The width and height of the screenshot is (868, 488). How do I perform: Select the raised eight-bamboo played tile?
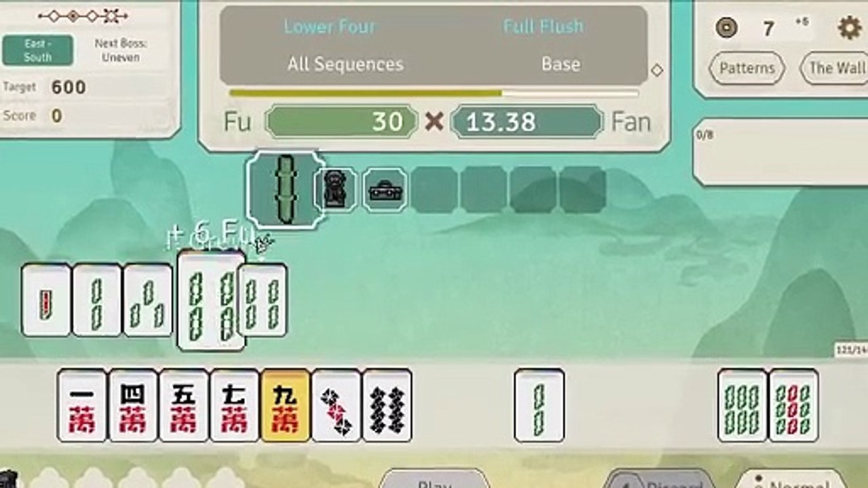(211, 300)
